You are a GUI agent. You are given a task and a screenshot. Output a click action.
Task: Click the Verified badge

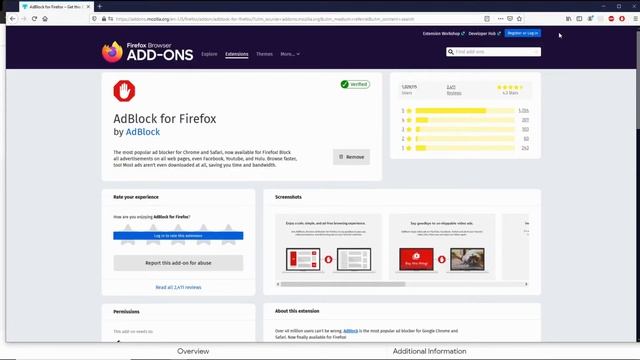pyautogui.click(x=355, y=84)
